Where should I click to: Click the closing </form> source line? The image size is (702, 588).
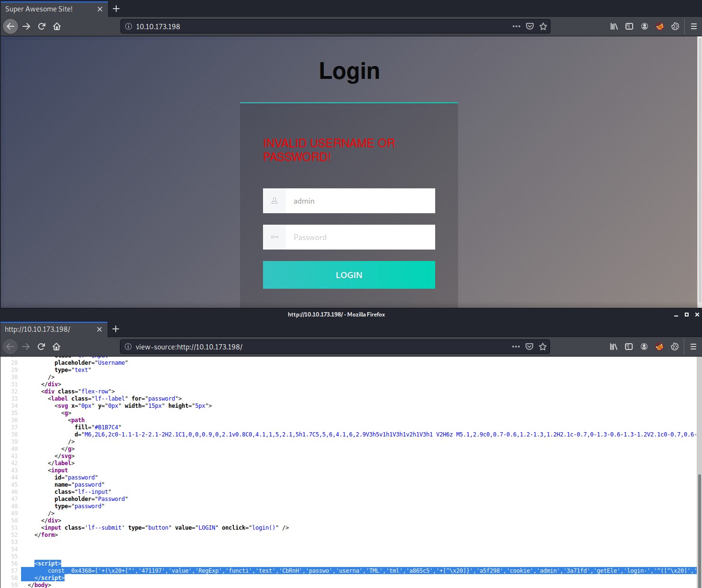coord(46,534)
